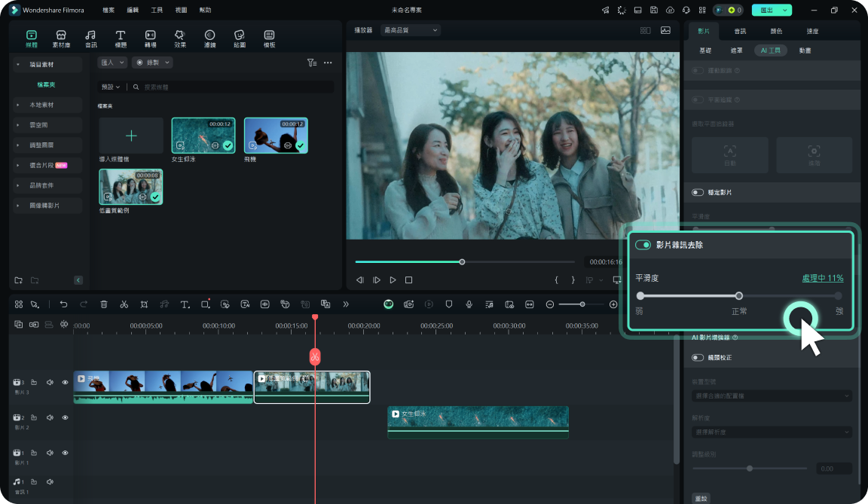Click the microphone voiceover record icon

469,304
